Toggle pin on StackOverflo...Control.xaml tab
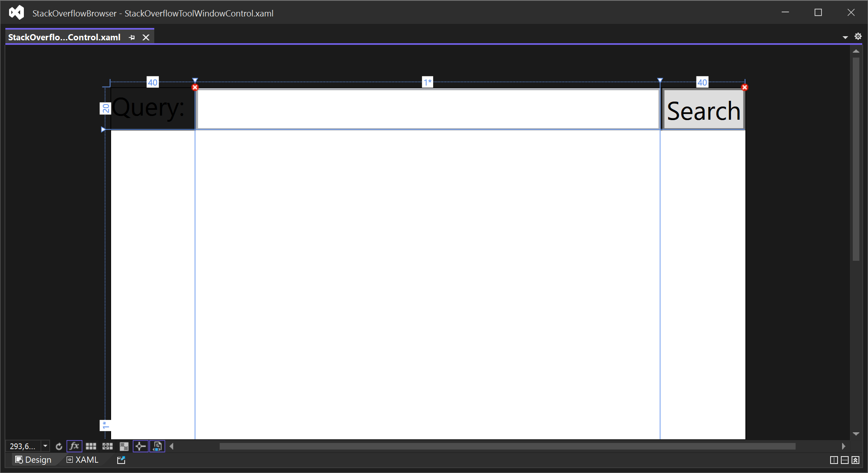Image resolution: width=868 pixels, height=473 pixels. (130, 37)
